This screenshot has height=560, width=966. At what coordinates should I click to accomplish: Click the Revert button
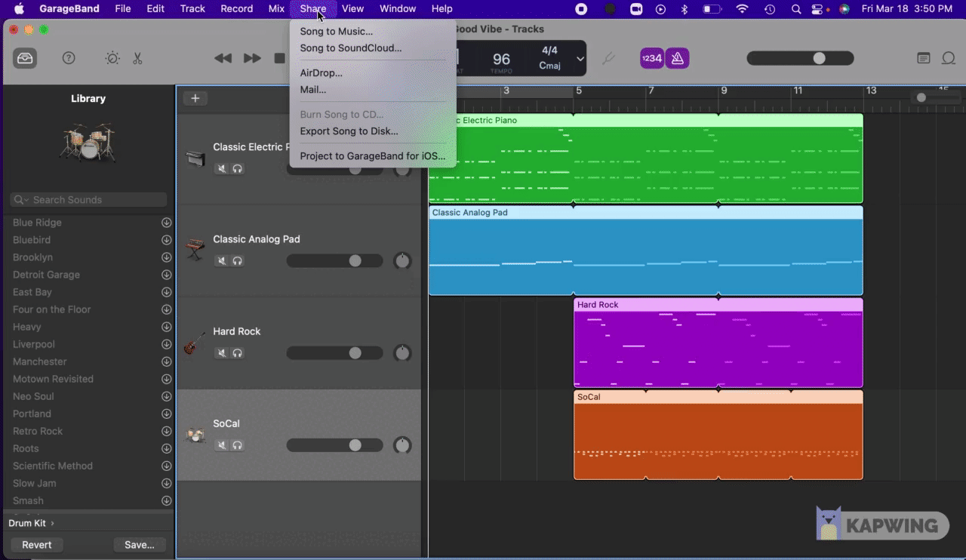37,545
